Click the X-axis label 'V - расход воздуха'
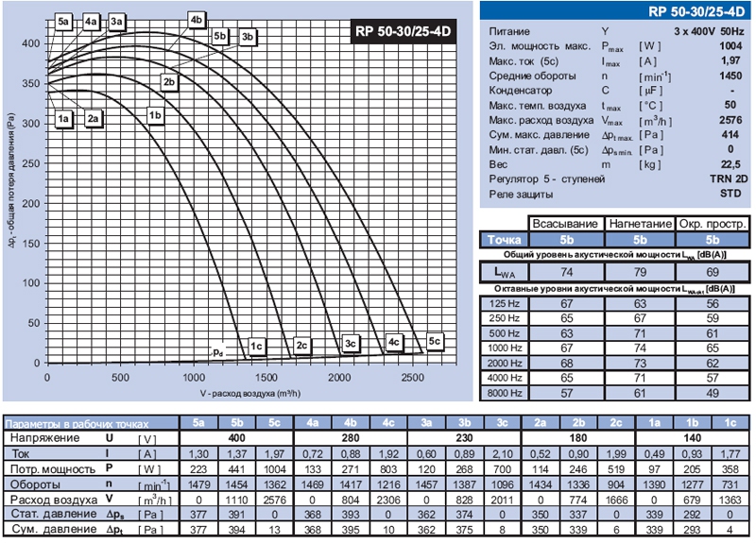 [250, 392]
